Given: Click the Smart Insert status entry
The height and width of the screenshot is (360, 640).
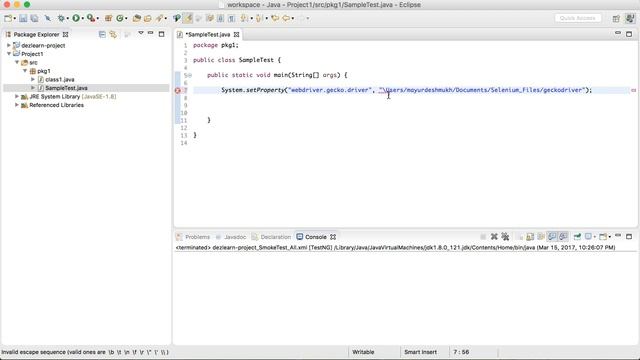Looking at the screenshot, I should click(x=420, y=352).
